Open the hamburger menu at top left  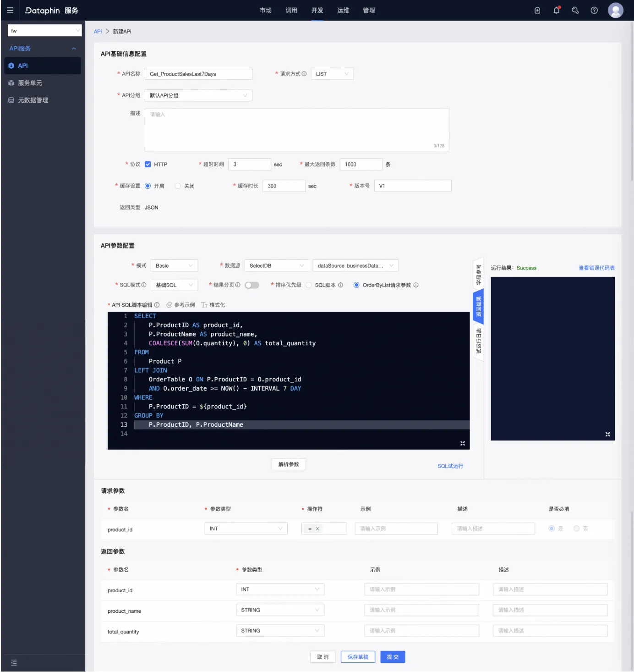click(10, 10)
